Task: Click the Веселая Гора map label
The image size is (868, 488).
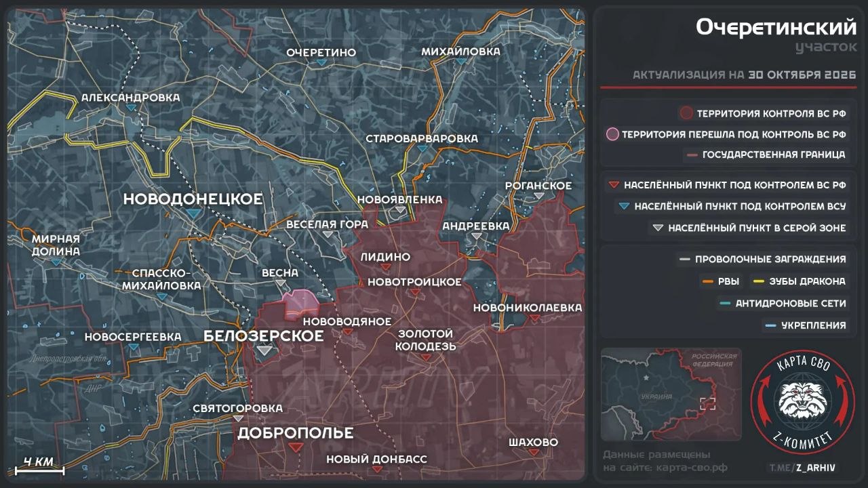Action: 328,224
